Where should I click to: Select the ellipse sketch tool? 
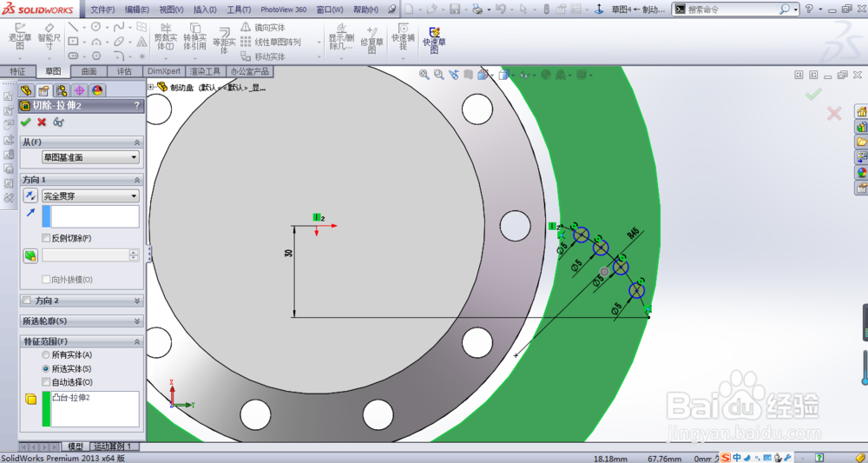tap(119, 42)
